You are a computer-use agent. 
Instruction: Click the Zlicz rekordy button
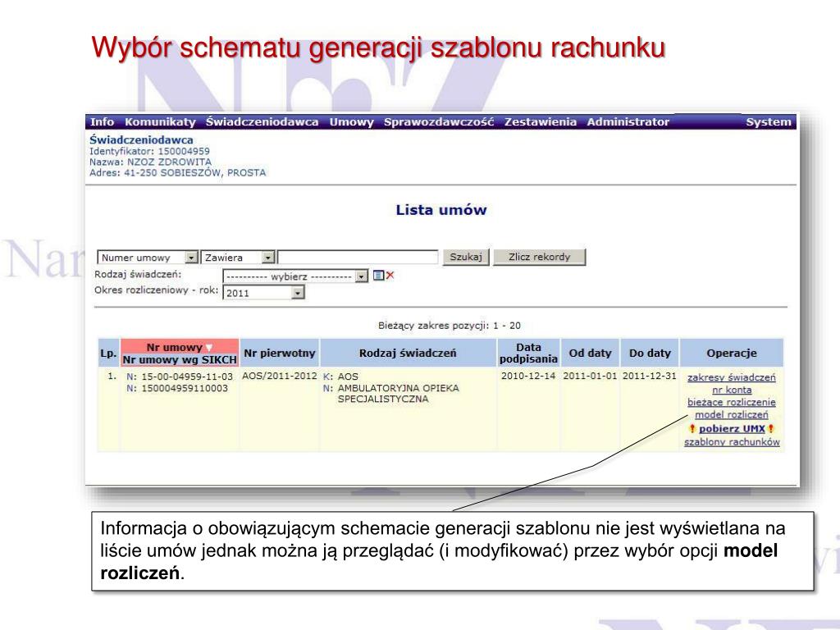[x=539, y=257]
